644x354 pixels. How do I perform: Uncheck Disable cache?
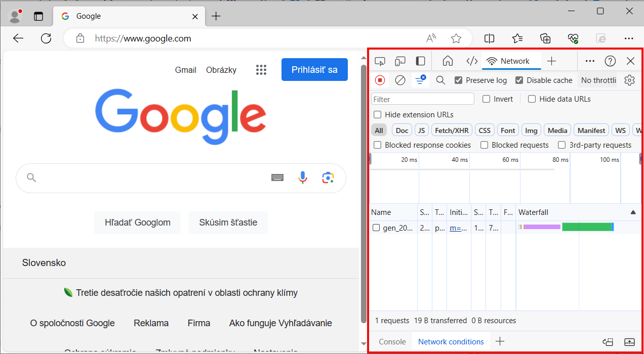tap(519, 80)
